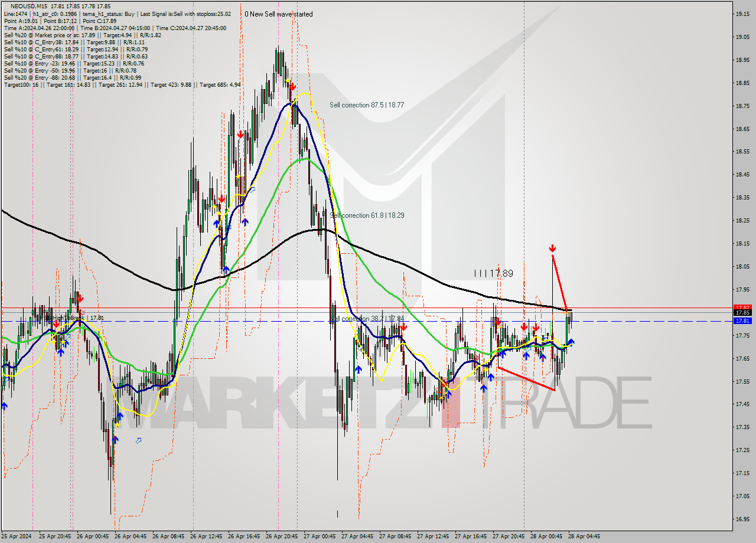Viewport: 756px width, 543px height.
Task: Click the red 17.87 price tag
Action: [x=742, y=308]
